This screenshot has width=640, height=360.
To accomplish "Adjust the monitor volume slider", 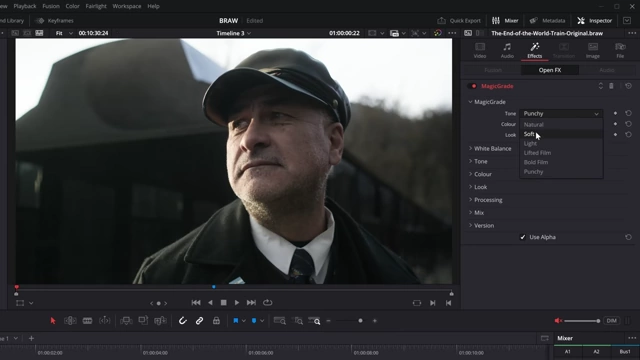I will pyautogui.click(x=582, y=321).
